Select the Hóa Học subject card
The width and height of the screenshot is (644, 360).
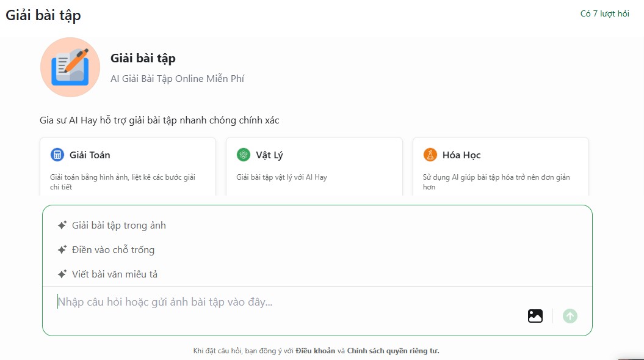point(501,166)
